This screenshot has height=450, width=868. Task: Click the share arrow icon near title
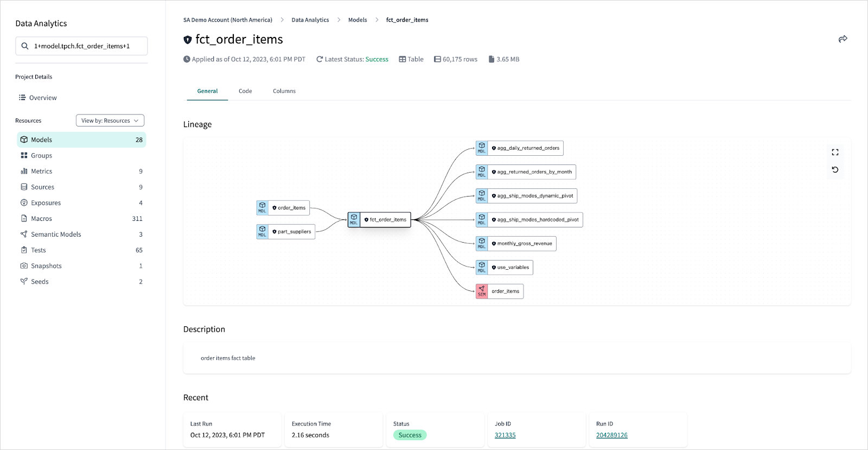coord(843,39)
